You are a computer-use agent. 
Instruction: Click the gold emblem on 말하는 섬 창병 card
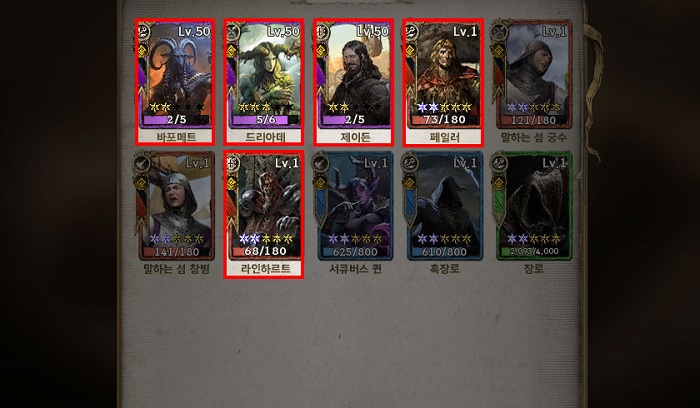click(x=141, y=183)
